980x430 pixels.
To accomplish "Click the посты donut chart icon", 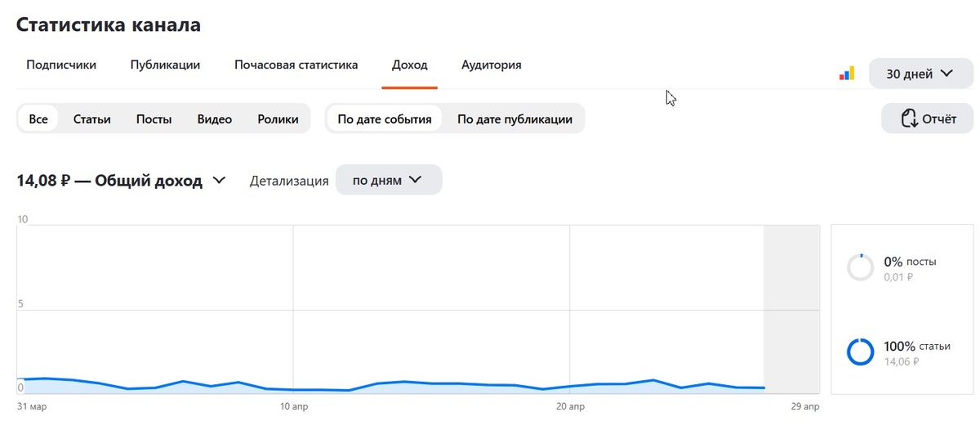I will [861, 267].
